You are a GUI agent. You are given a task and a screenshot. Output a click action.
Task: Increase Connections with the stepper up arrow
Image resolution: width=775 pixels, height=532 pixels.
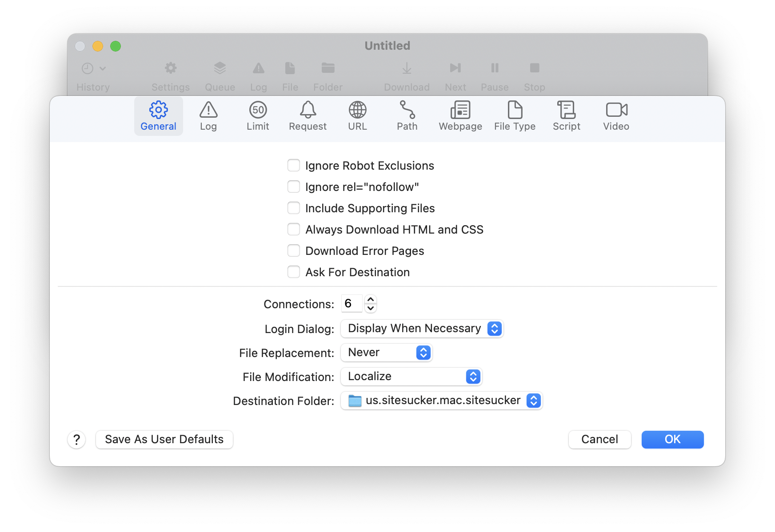click(371, 299)
